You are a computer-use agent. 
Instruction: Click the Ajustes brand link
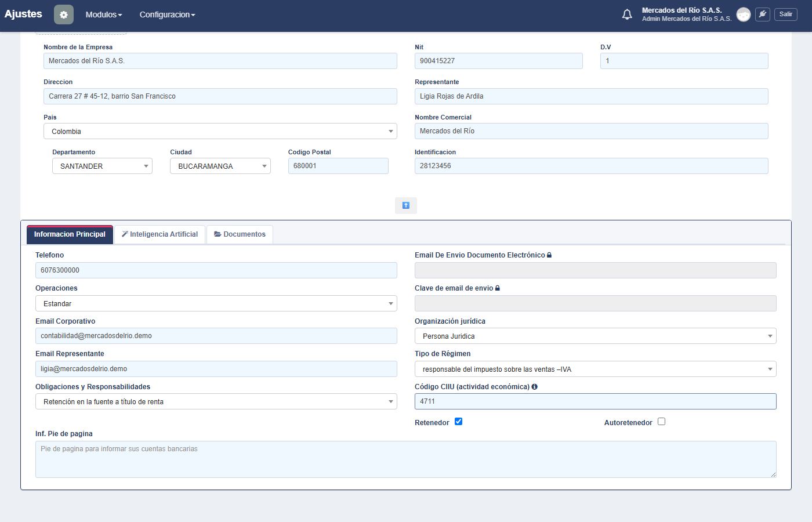tap(23, 14)
